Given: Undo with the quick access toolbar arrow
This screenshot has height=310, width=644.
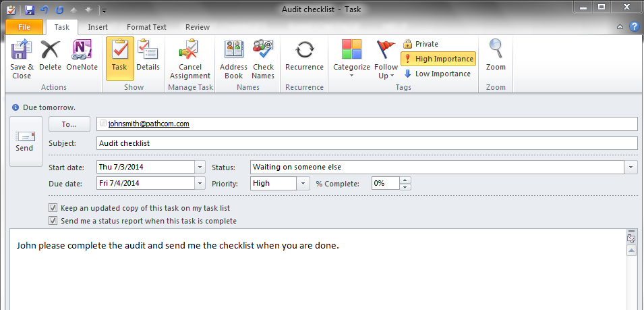Looking at the screenshot, I should [45, 9].
